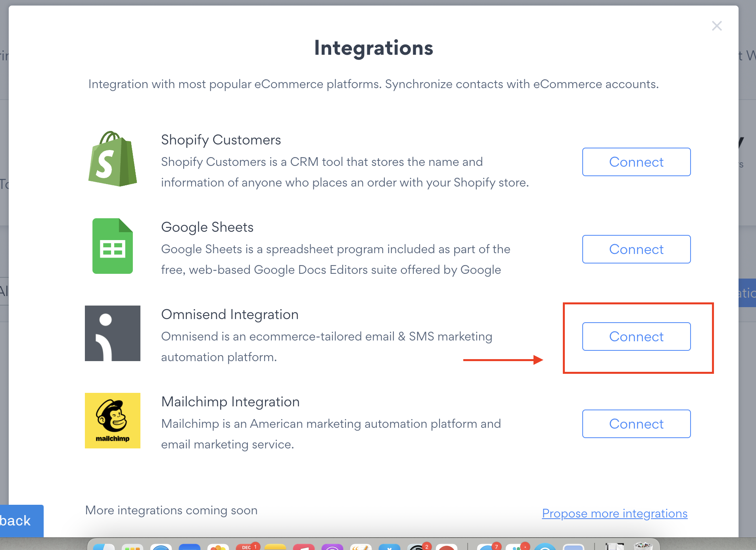Connect the Omnisend Integration
The image size is (756, 550).
pos(636,337)
